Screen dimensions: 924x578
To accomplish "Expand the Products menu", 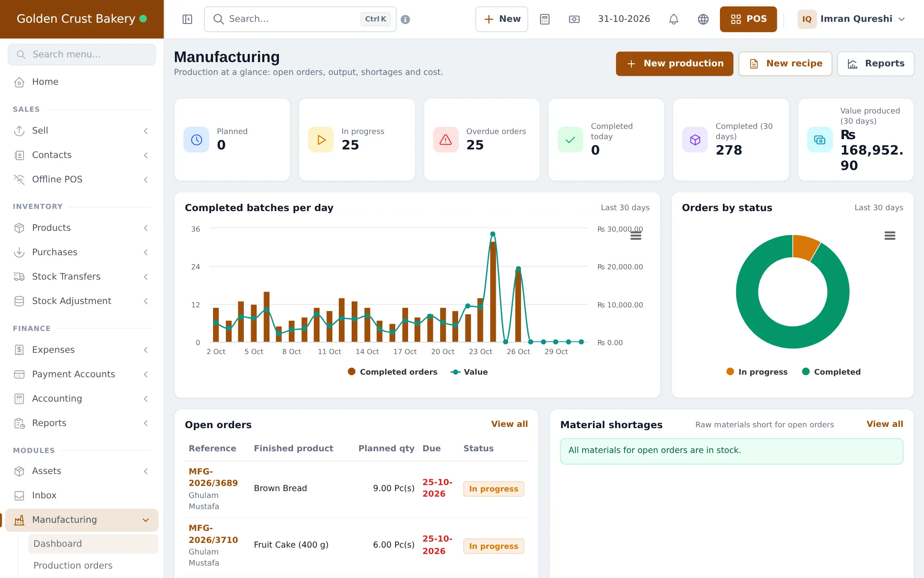I will [x=81, y=228].
